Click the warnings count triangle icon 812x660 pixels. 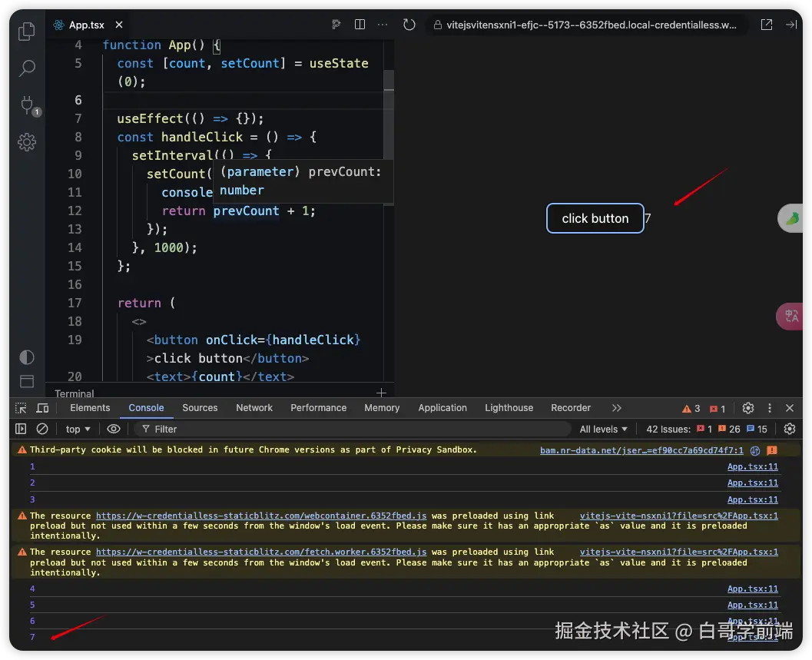click(x=687, y=409)
